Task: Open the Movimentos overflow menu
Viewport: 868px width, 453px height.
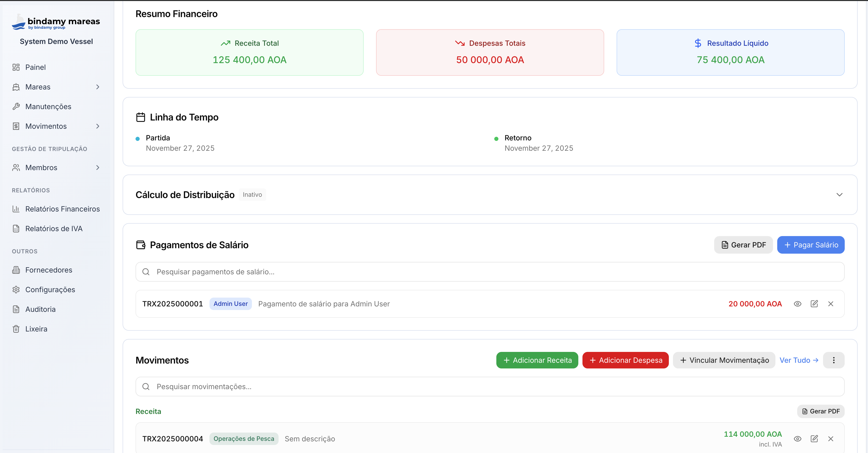Action: pyautogui.click(x=834, y=360)
